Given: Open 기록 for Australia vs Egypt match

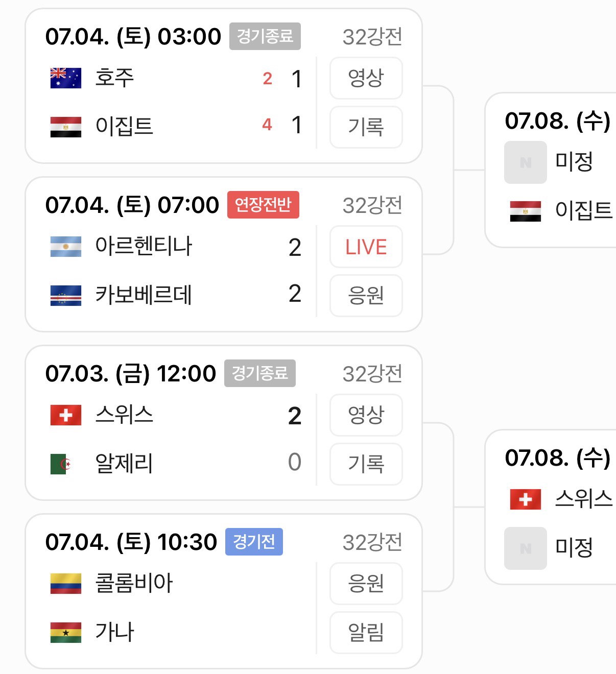Looking at the screenshot, I should click(366, 127).
